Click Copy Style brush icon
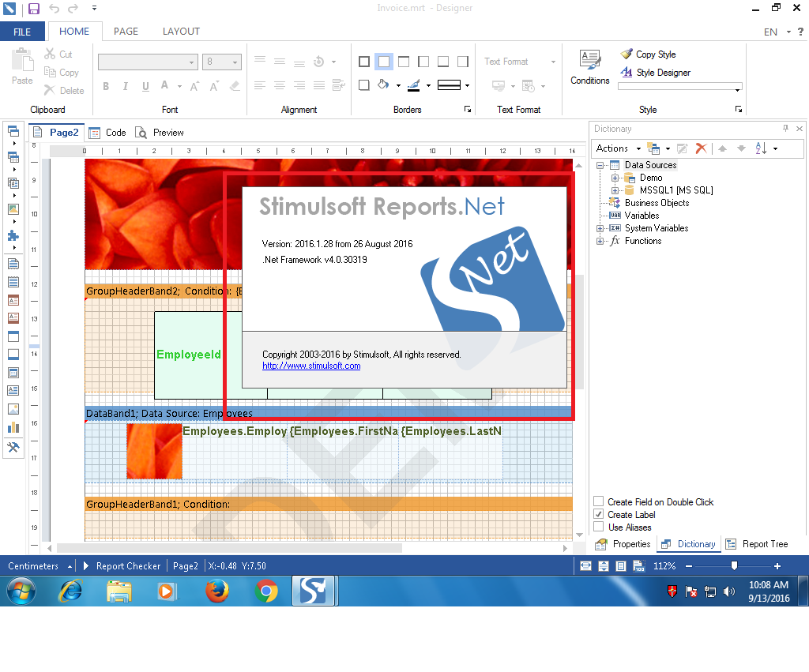This screenshot has width=809, height=672. coord(627,54)
